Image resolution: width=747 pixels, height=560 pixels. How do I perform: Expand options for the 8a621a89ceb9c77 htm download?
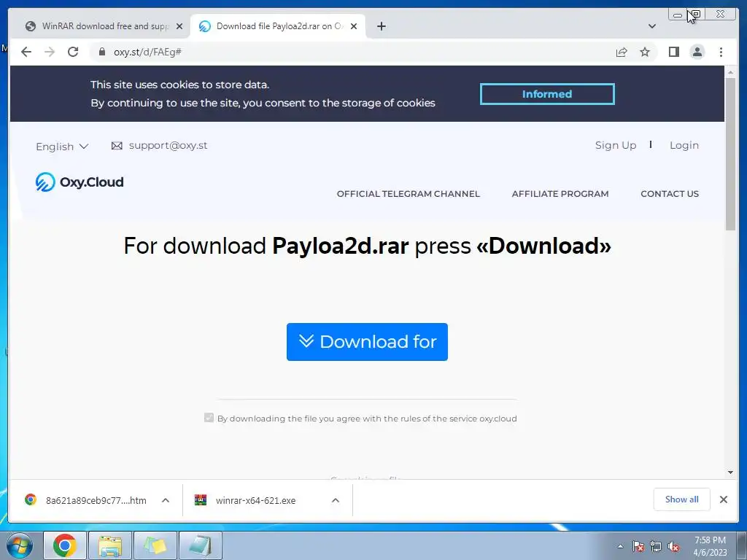166,500
